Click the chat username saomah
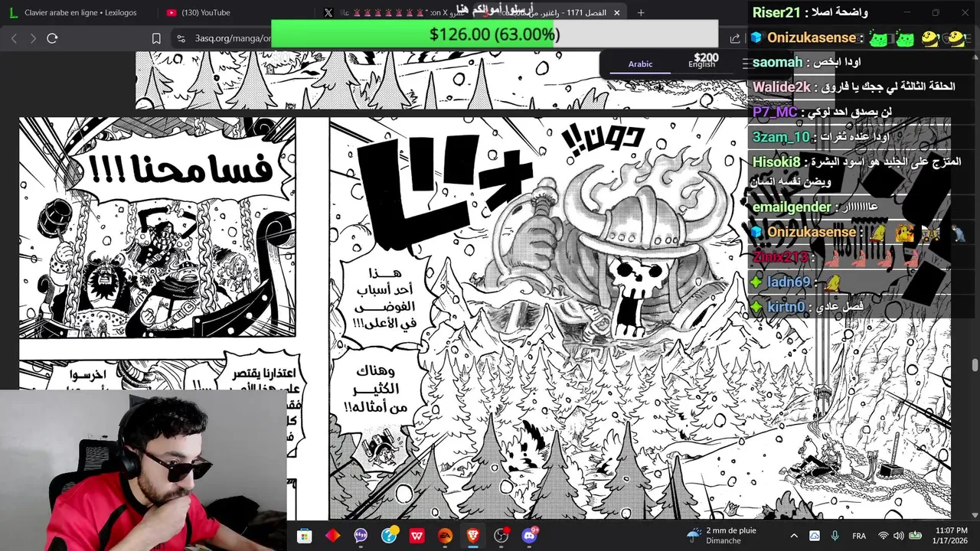Screen dimensions: 980x551 (777, 62)
